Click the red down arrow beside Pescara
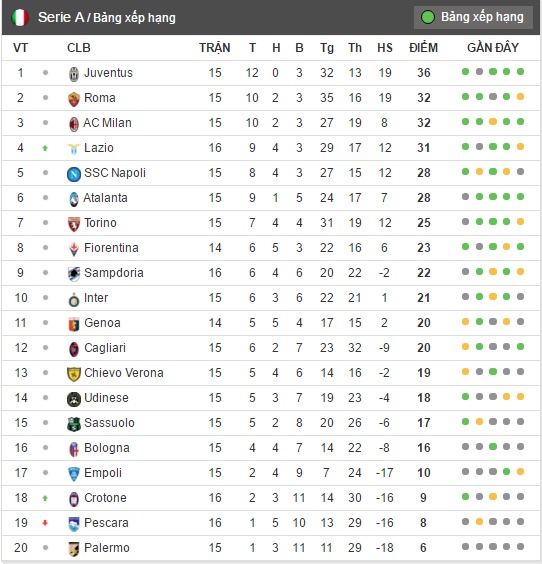The image size is (542, 564). tap(45, 523)
